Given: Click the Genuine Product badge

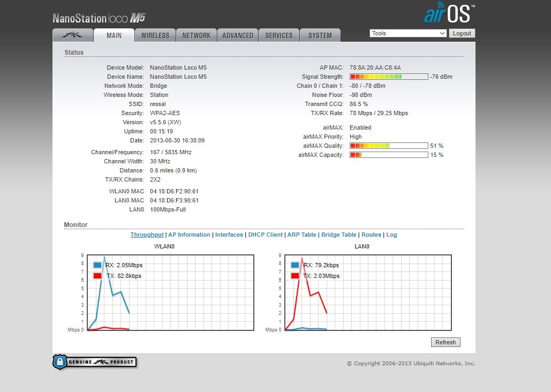Looking at the screenshot, I should tap(95, 363).
